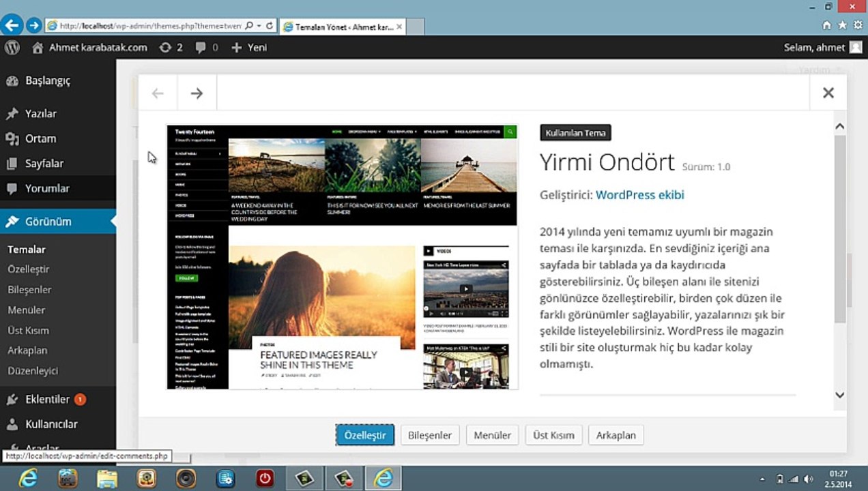
Task: Open the Menüler submenu item
Action: (x=26, y=310)
